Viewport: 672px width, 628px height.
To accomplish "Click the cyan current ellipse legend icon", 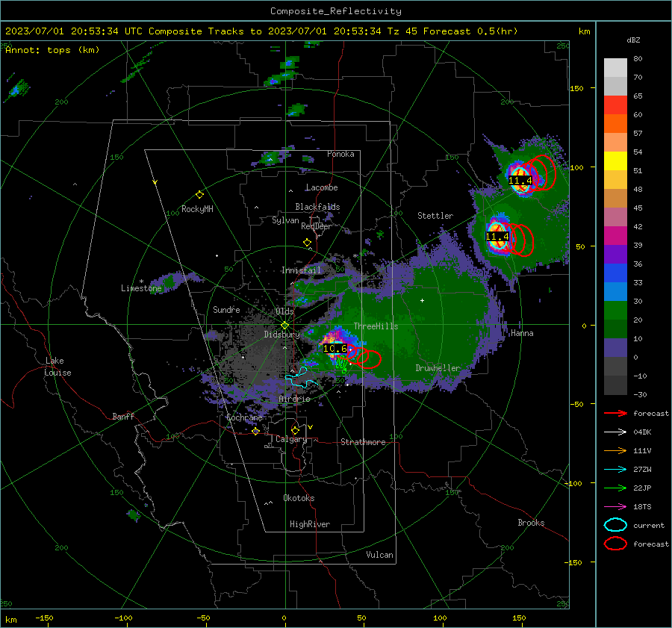I will [x=615, y=525].
